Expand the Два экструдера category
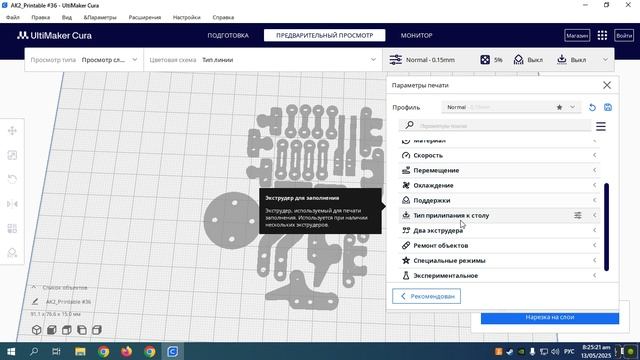This screenshot has width=640, height=360. coord(498,231)
